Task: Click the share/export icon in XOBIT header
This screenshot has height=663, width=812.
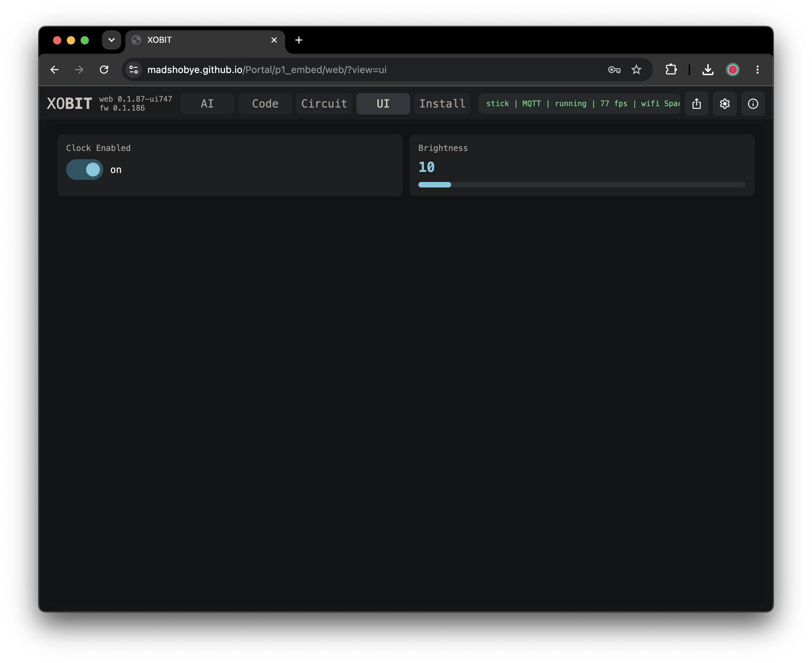Action: [x=696, y=103]
